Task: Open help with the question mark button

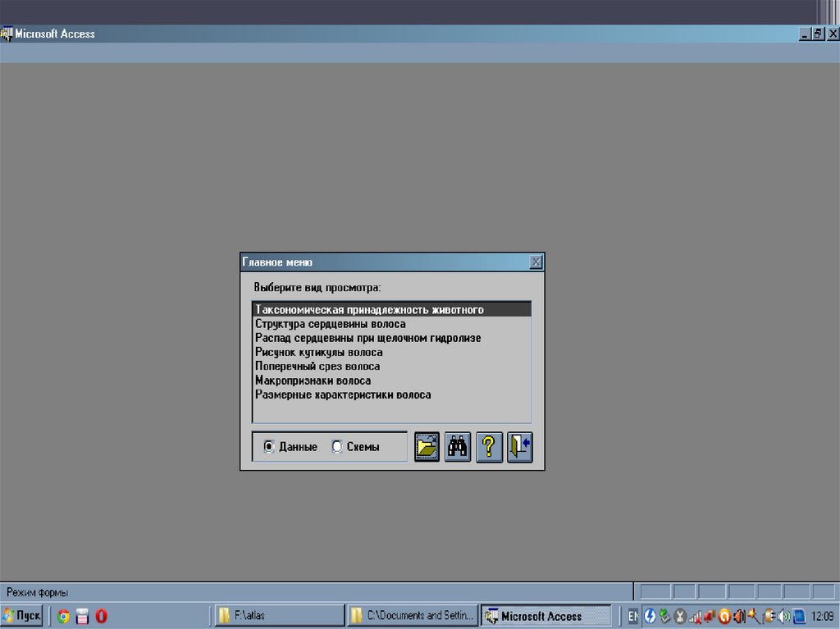Action: (489, 447)
